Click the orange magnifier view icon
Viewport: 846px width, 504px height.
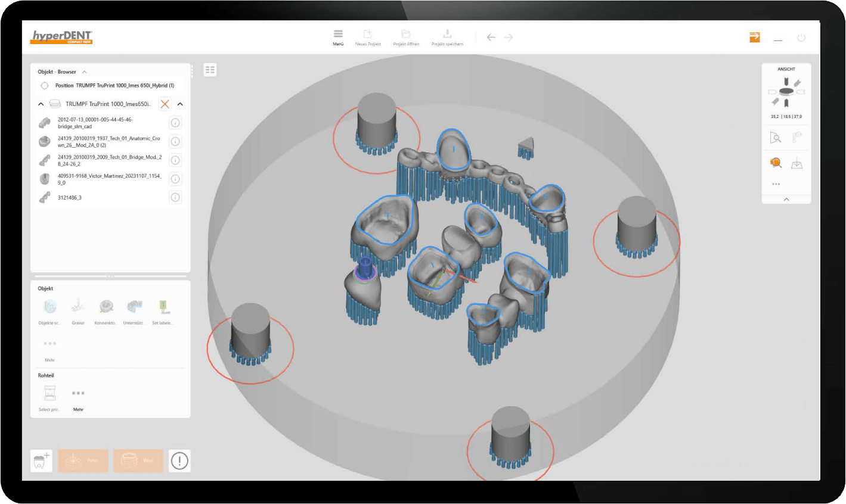coord(776,163)
